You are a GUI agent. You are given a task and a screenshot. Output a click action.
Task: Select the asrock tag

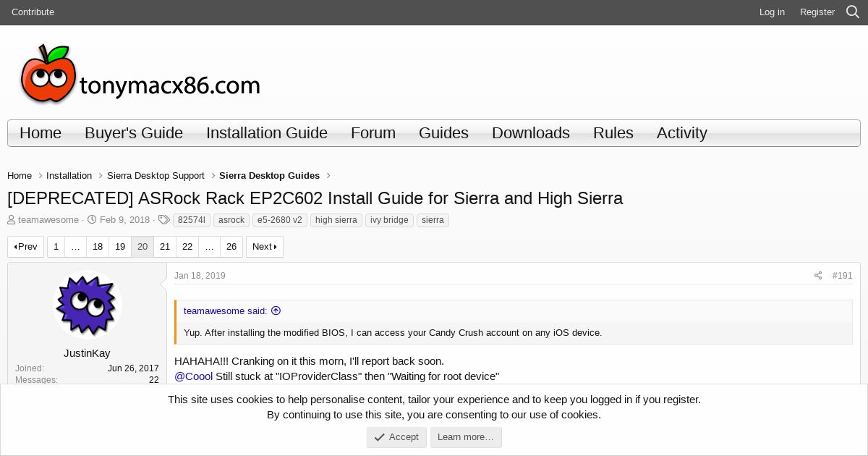pos(231,220)
